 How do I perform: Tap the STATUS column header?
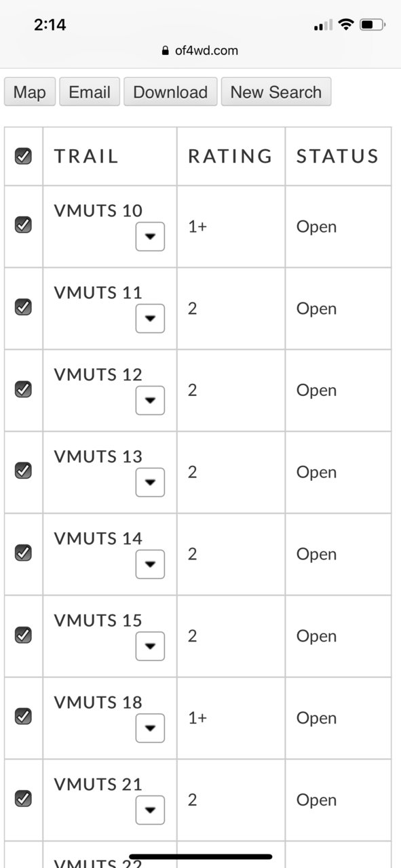337,156
